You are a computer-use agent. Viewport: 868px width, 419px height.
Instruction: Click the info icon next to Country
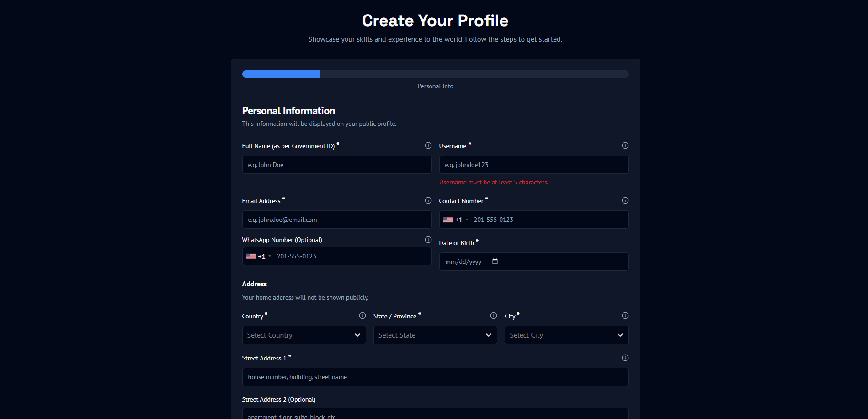coord(362,316)
